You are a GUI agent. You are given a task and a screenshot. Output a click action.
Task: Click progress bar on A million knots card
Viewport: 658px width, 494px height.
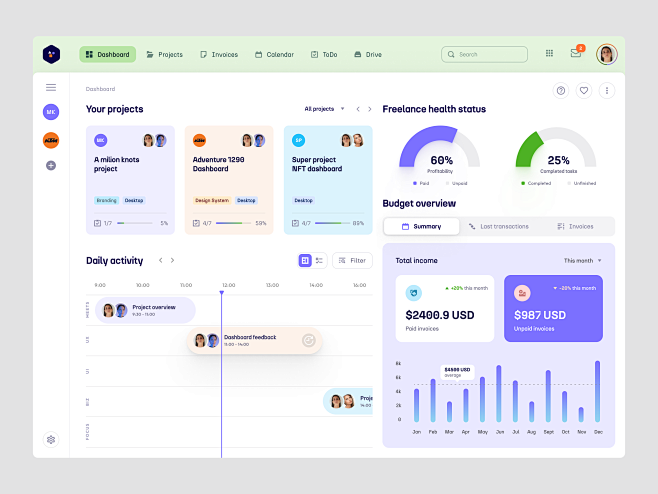click(x=135, y=223)
